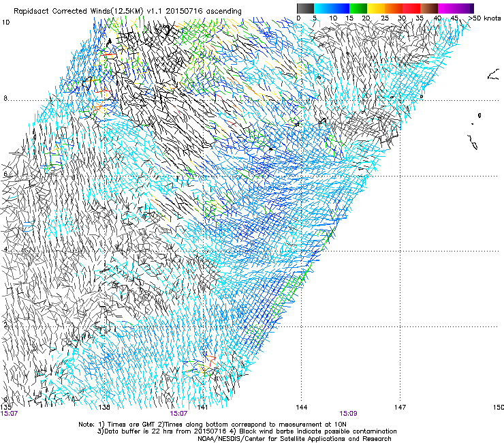Select longitude axis label '144'
The width and height of the screenshot is (504, 443).
(302, 408)
